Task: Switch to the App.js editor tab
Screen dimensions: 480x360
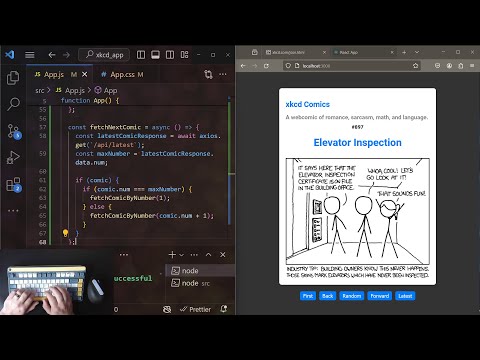Action: tap(53, 74)
